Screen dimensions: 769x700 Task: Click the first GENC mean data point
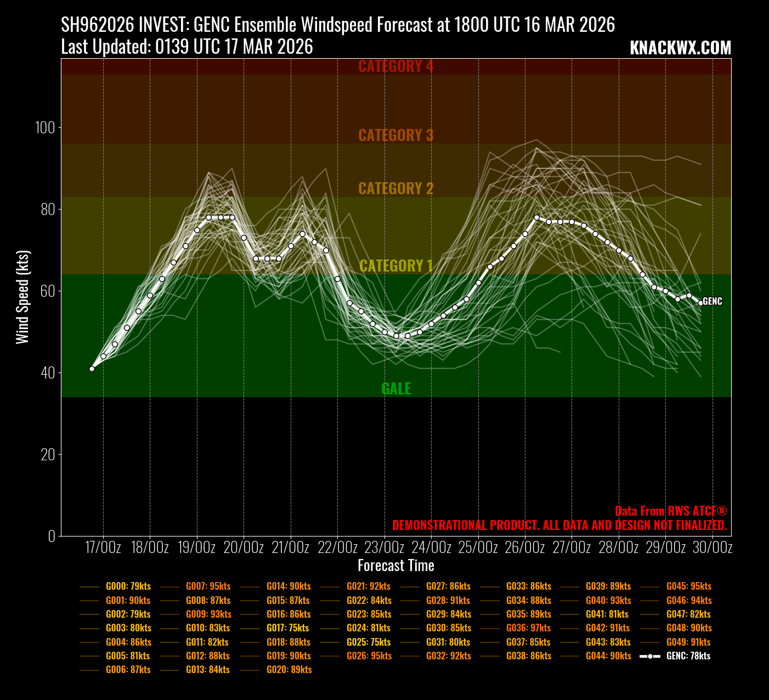[x=92, y=369]
